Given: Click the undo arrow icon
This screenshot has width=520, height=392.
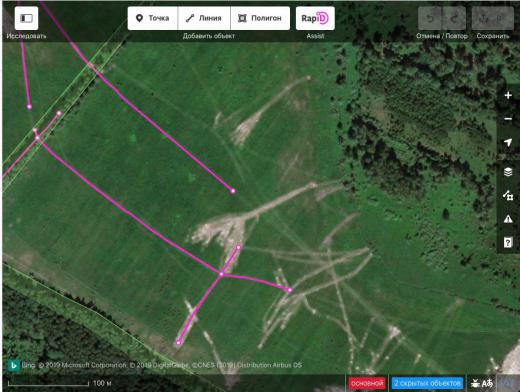Looking at the screenshot, I should (430, 18).
